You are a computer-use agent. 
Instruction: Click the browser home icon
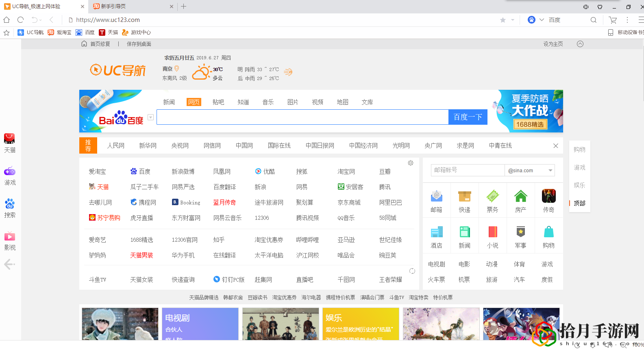[x=7, y=20]
